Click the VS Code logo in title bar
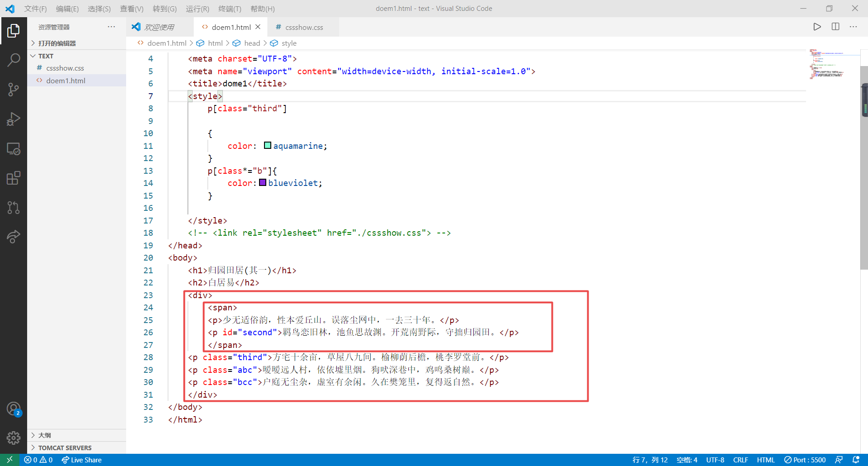The height and width of the screenshot is (466, 868). click(10, 9)
